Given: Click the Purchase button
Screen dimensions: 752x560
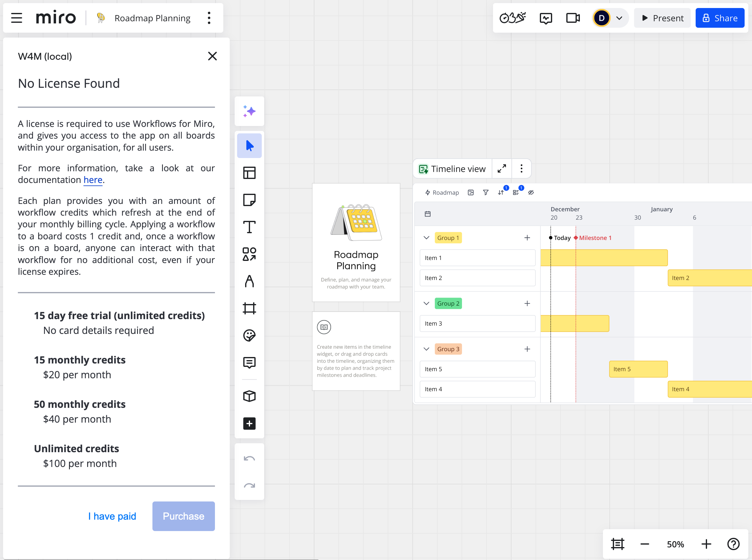Looking at the screenshot, I should coord(183,516).
